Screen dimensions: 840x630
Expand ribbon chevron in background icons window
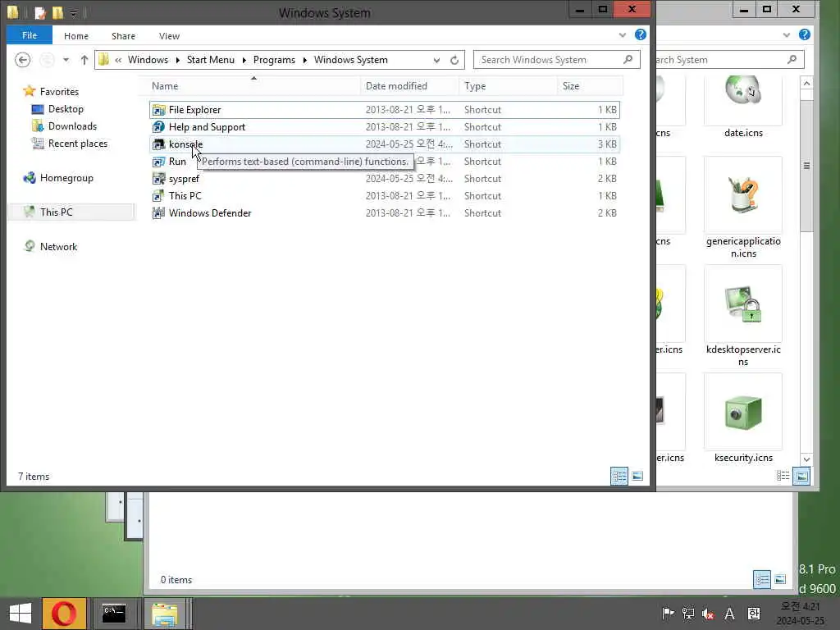pos(786,34)
